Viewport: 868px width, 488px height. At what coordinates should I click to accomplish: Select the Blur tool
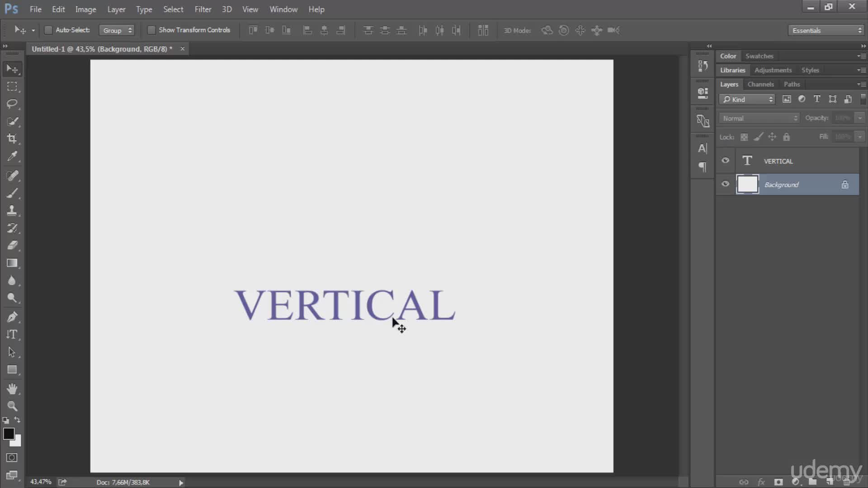[x=12, y=281]
